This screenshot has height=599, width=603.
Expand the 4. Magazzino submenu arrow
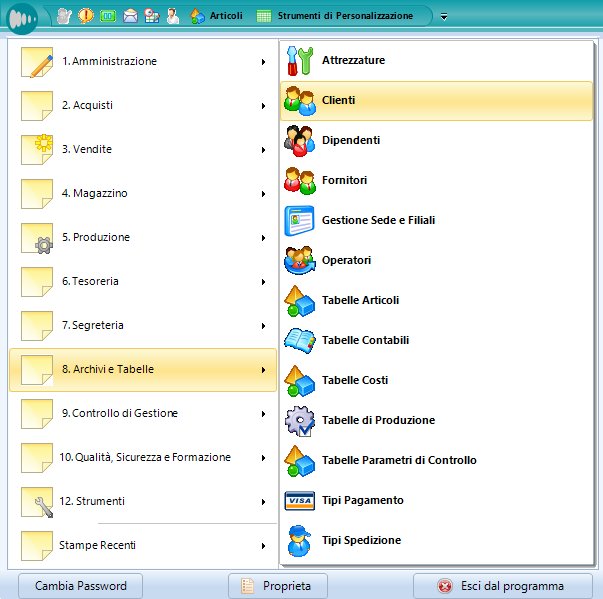pyautogui.click(x=263, y=194)
